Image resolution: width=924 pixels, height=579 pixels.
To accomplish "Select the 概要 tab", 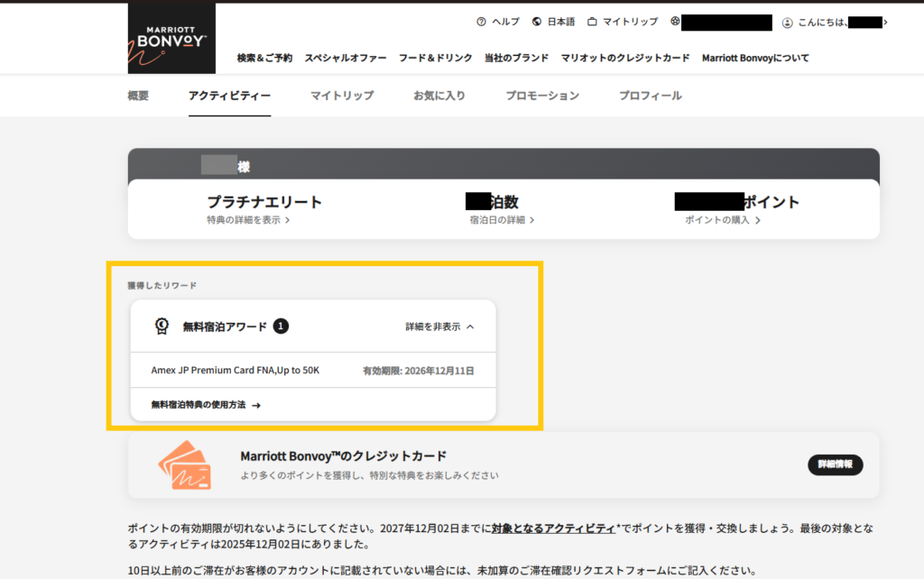I will coord(137,93).
